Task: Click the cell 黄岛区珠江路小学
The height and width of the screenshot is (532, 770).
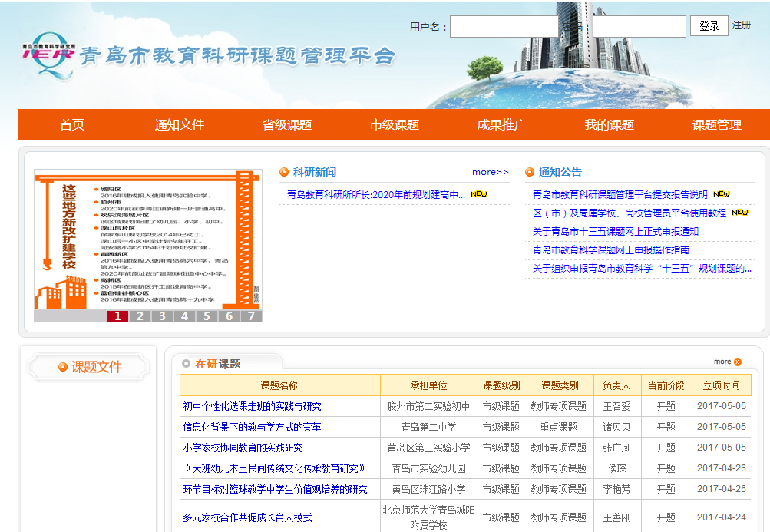Action: click(428, 489)
